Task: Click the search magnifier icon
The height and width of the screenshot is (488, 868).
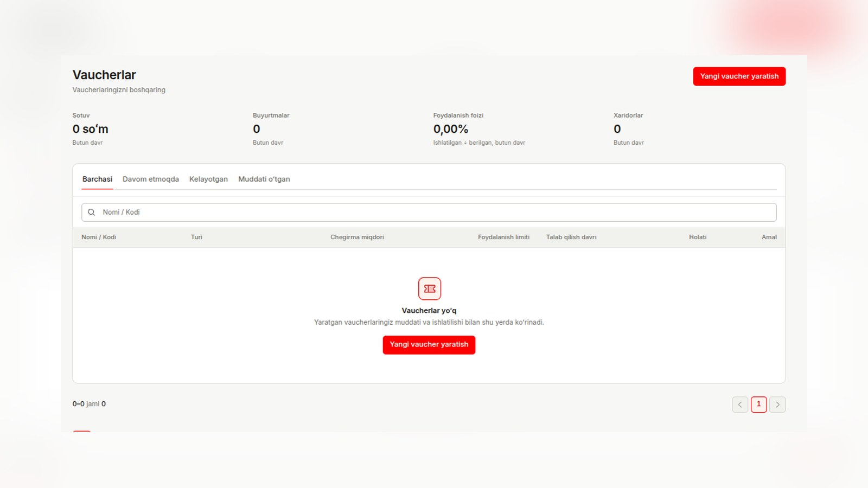Action: point(92,213)
